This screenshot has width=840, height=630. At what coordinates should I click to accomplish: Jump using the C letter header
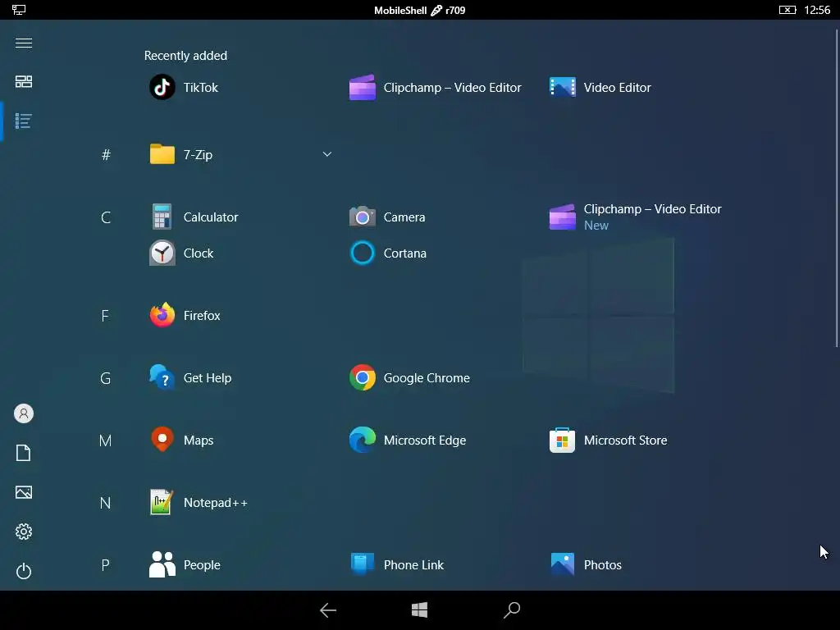[106, 217]
